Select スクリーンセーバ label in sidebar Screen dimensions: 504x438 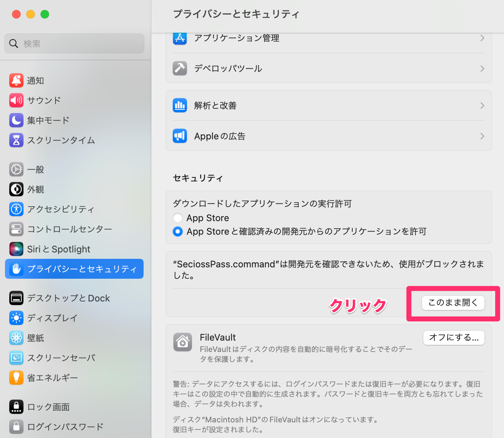pos(61,358)
